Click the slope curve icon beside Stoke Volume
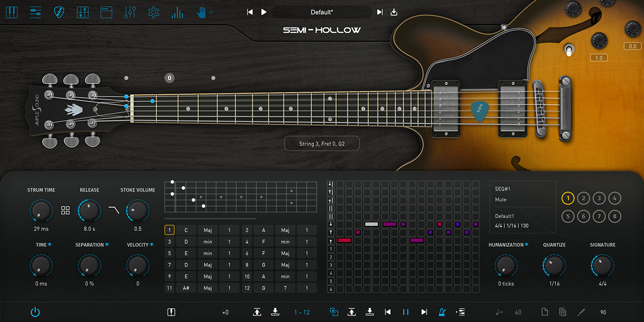Image resolution: width=644 pixels, height=322 pixels. coord(114,210)
